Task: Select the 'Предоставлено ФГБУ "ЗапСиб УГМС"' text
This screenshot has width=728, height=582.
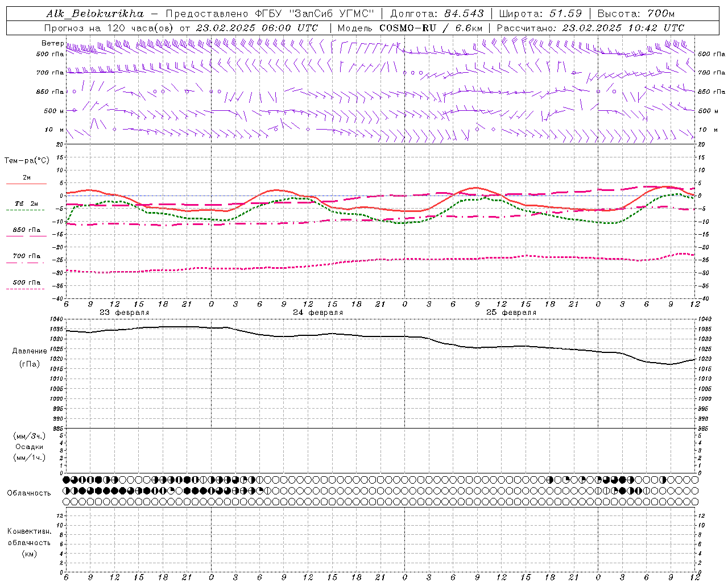Action: (270, 14)
